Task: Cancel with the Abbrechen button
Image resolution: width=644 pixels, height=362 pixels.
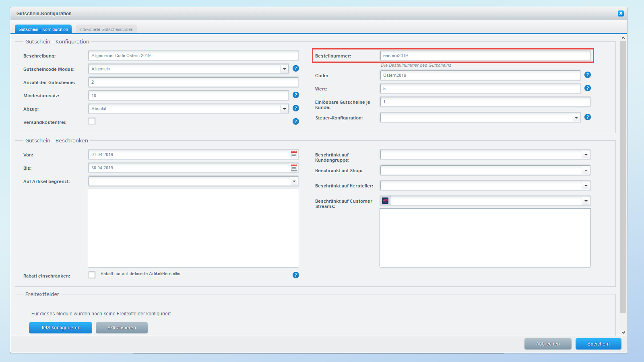Action: [x=548, y=344]
